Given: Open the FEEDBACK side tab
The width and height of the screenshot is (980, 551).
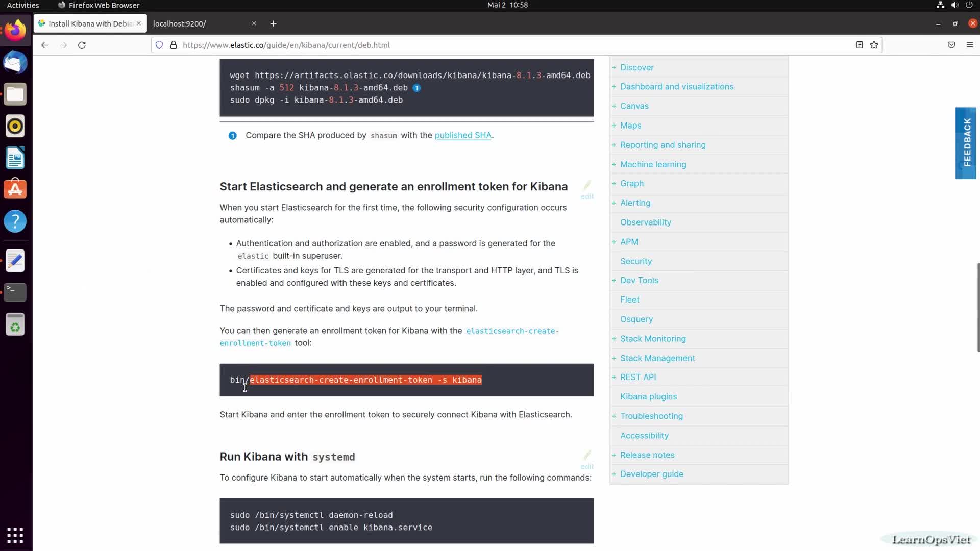Looking at the screenshot, I should pos(966,143).
